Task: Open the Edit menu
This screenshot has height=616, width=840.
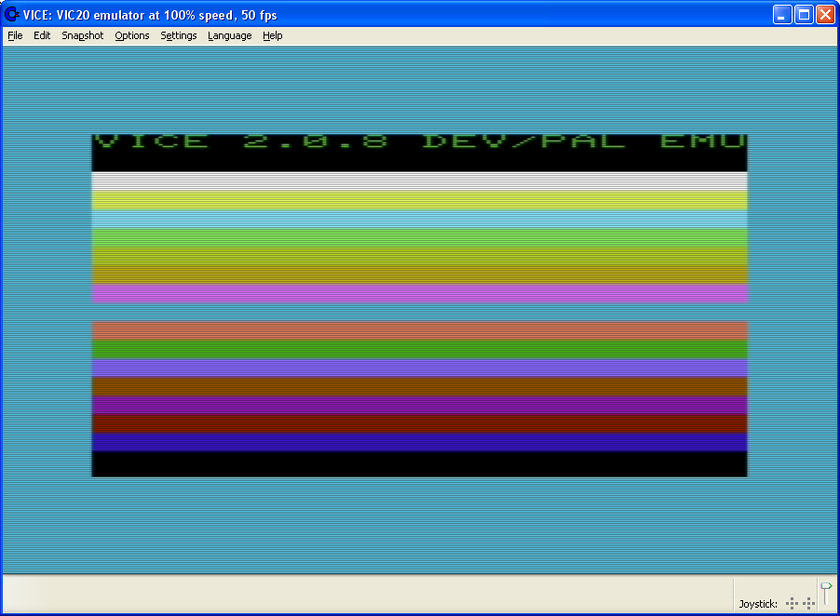Action: [42, 36]
